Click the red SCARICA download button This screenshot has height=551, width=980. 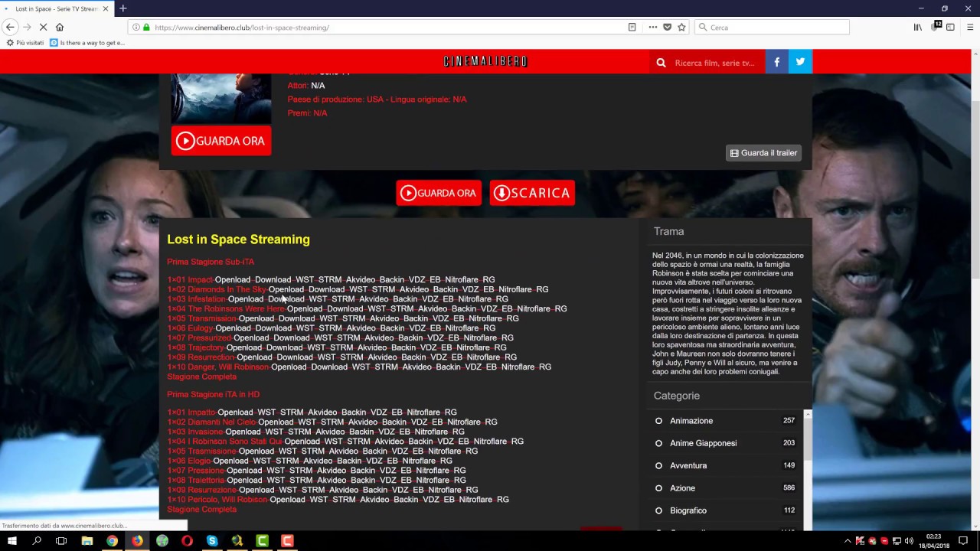[532, 193]
